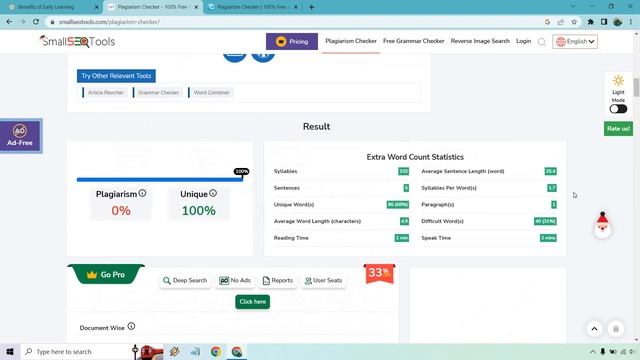
Task: Select the Reports feature
Action: tap(278, 281)
